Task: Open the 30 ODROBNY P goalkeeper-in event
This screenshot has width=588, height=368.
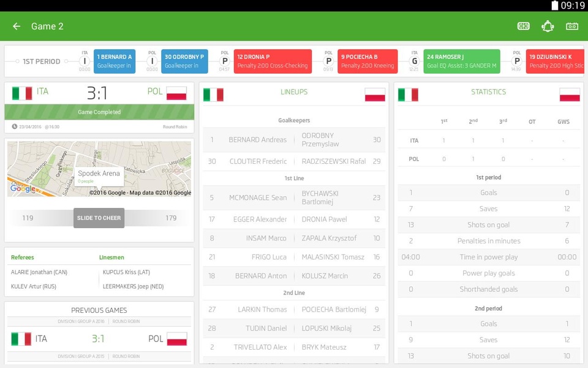Action: coord(184,61)
